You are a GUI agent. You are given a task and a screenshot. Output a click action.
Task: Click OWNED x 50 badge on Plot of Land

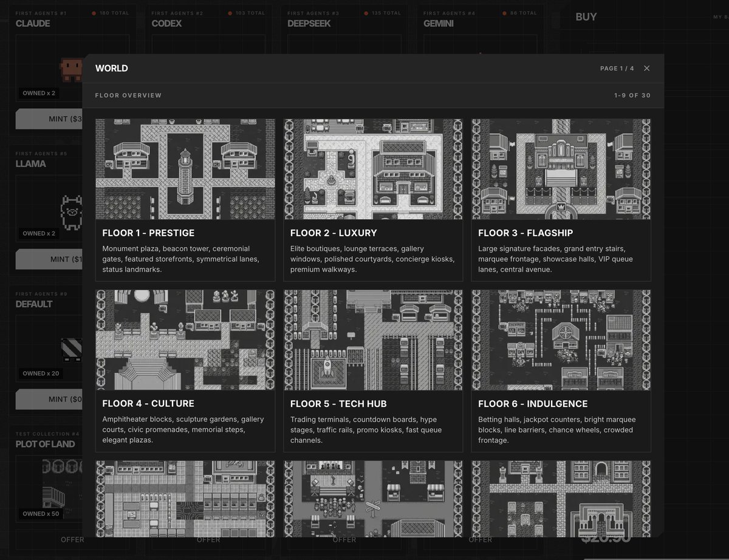tap(41, 513)
